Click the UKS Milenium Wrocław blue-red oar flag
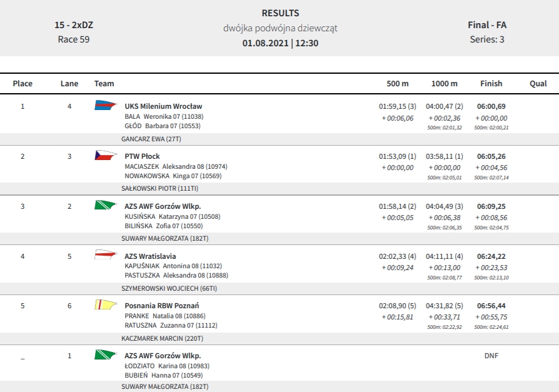Viewport: 559px width, 392px height. (106, 105)
